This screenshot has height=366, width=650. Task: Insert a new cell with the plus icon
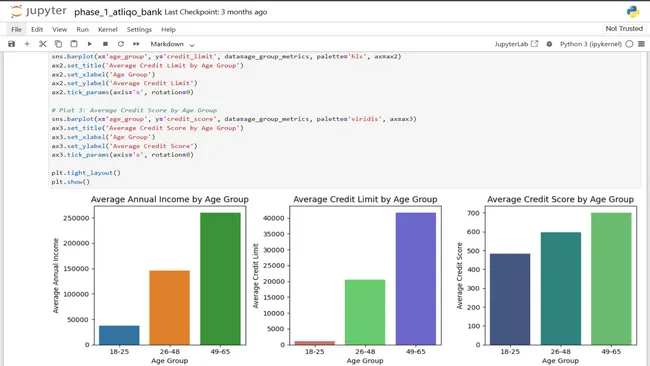click(27, 44)
